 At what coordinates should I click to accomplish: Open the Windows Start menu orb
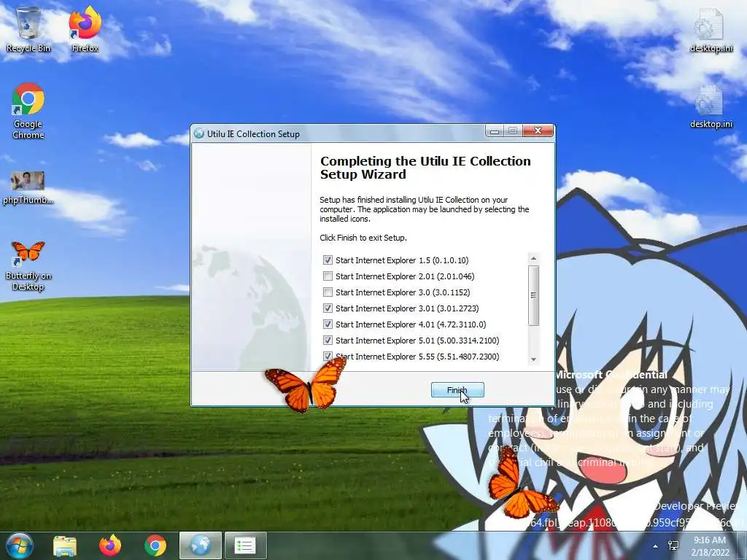(x=19, y=545)
